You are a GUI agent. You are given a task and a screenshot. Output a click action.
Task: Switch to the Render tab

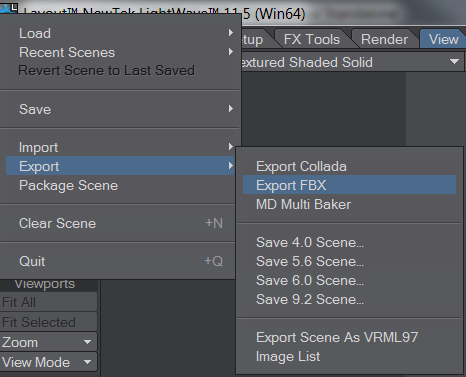click(384, 39)
